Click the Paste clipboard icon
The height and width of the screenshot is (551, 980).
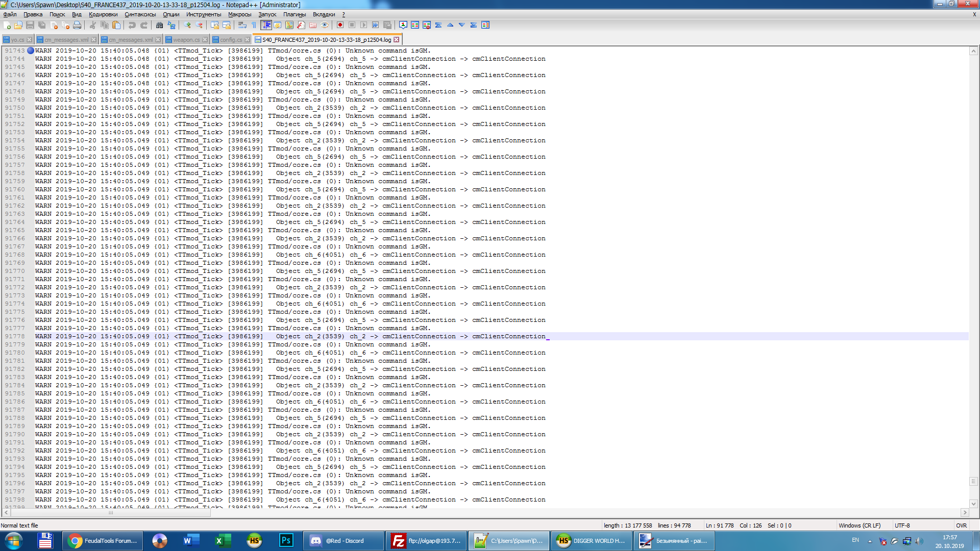point(116,25)
